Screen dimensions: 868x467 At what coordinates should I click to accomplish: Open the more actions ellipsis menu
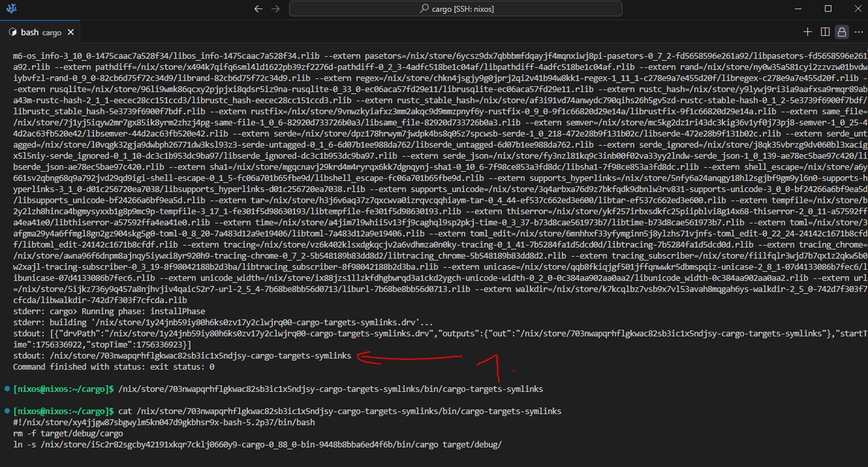pos(859,32)
